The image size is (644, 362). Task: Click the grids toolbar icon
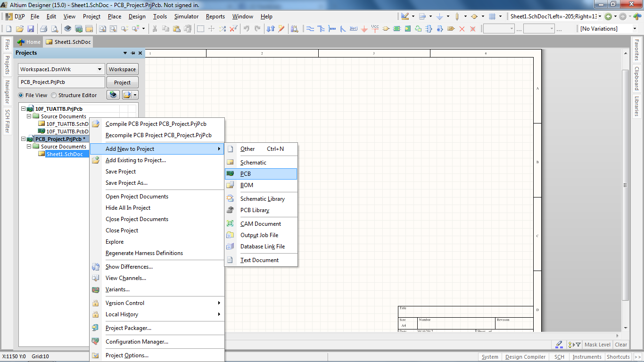[492, 16]
